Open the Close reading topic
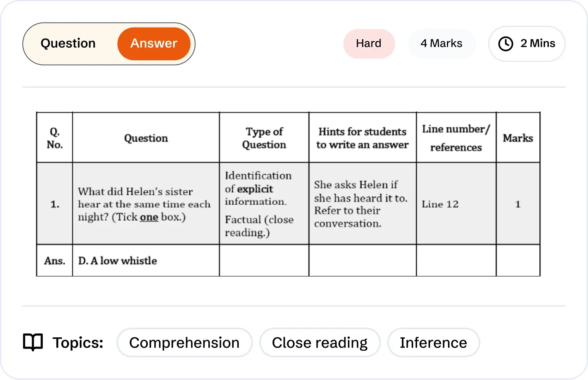The width and height of the screenshot is (588, 380). point(319,342)
